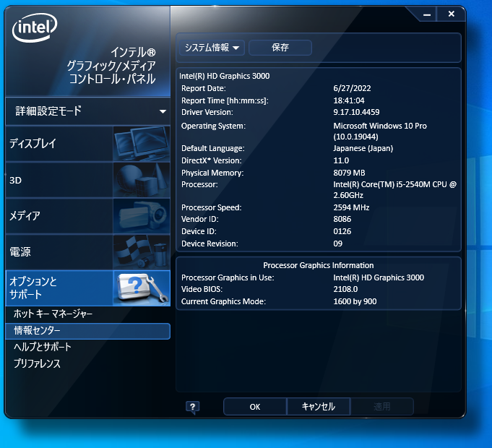Minimize the Intel control panel window
The image size is (492, 448).
coord(427,14)
